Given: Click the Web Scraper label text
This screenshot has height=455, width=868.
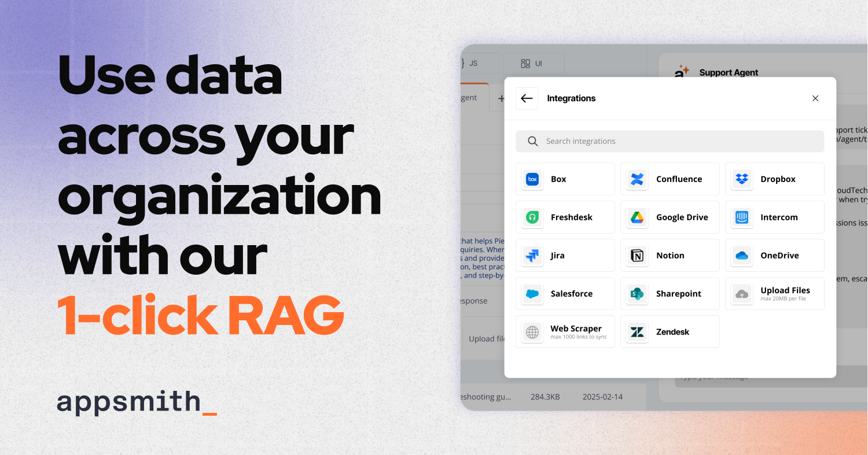Looking at the screenshot, I should click(576, 328).
